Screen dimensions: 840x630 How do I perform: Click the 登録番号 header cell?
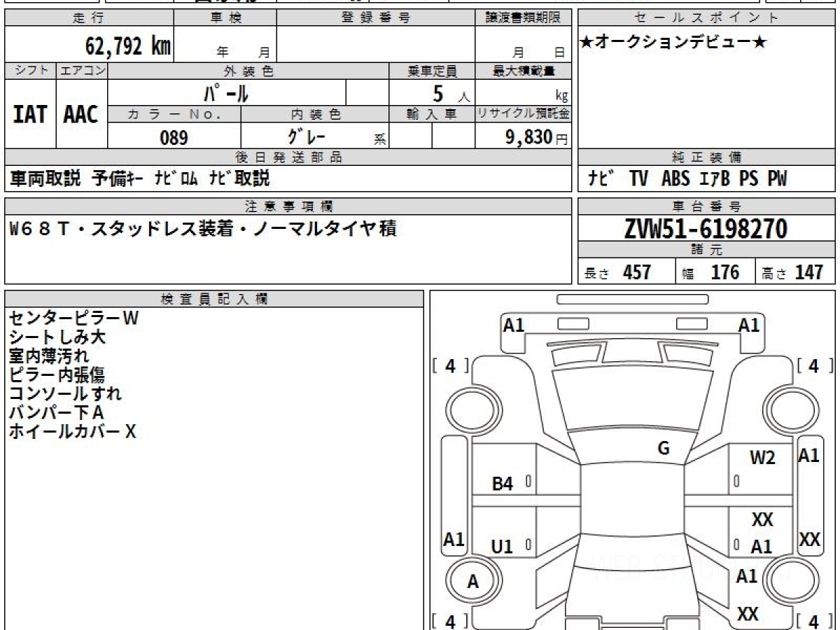click(x=376, y=18)
